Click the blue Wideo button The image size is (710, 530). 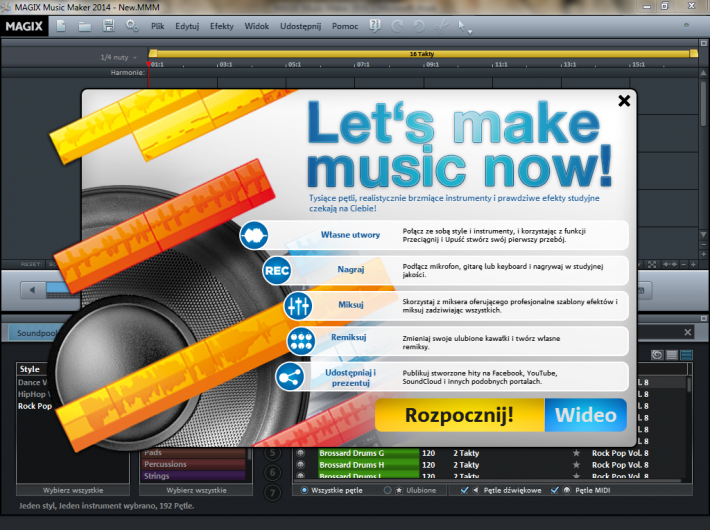pos(586,415)
